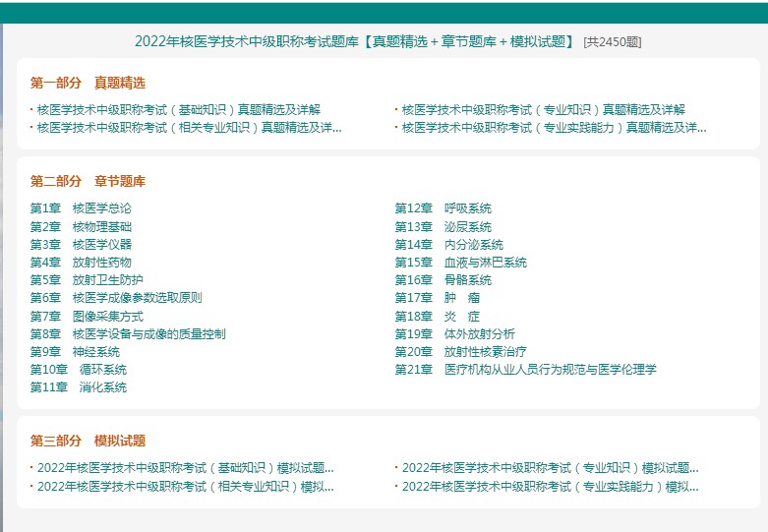Open 第19章 体外放射分析

[x=455, y=334]
